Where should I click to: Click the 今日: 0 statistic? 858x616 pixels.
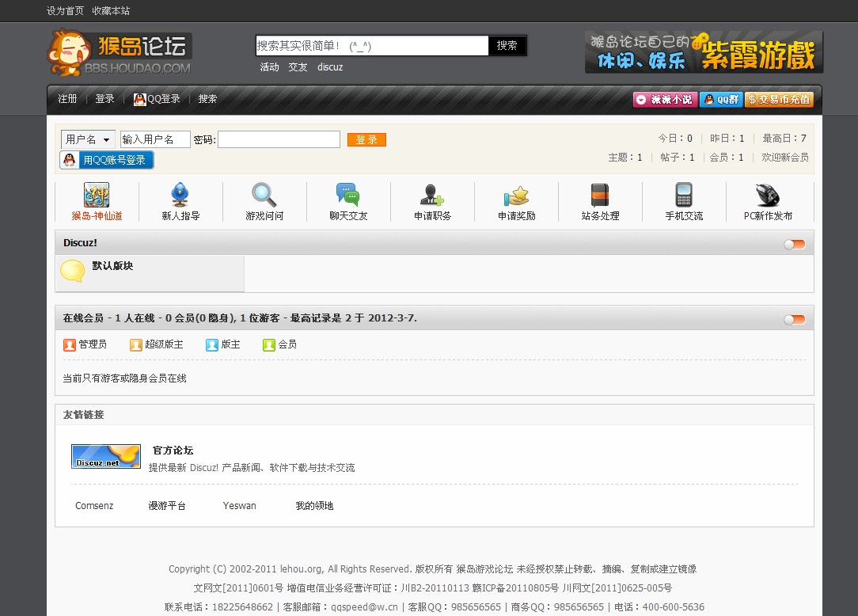click(x=674, y=138)
